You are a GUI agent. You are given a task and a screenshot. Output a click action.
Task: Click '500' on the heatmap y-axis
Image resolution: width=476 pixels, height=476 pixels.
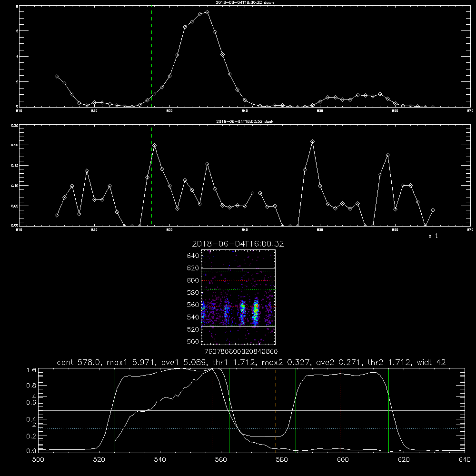[x=193, y=341]
